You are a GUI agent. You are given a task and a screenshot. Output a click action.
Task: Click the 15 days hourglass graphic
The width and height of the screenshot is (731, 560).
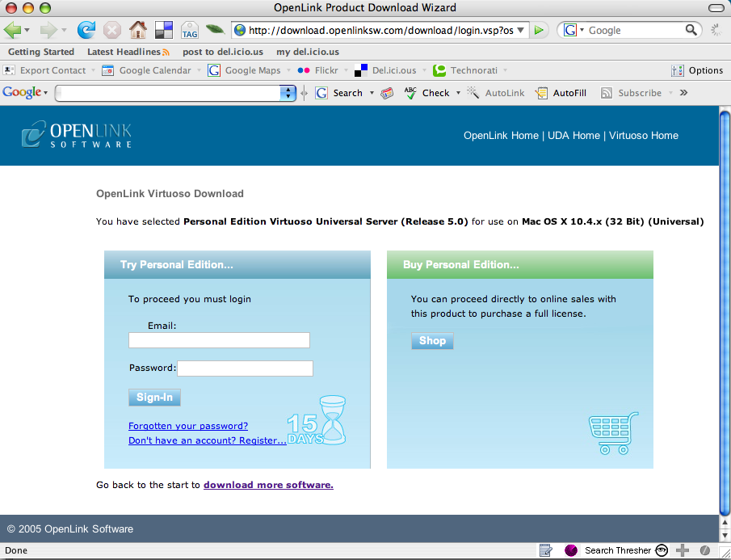click(x=317, y=420)
